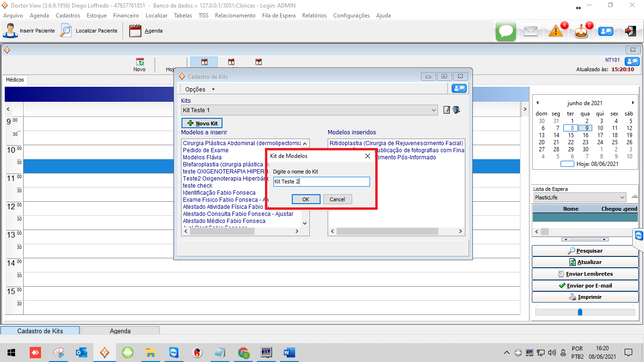Expand the Lista de Espera PlasticLife dropdown
The width and height of the screenshot is (644, 362).
pos(622,197)
